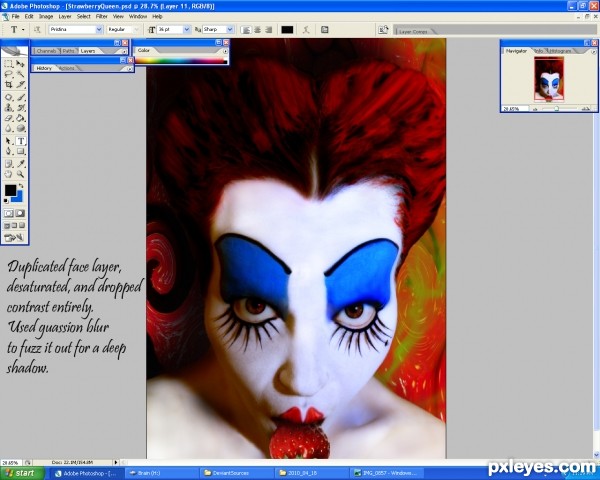Select the Rectangular Marquee tool

9,64
